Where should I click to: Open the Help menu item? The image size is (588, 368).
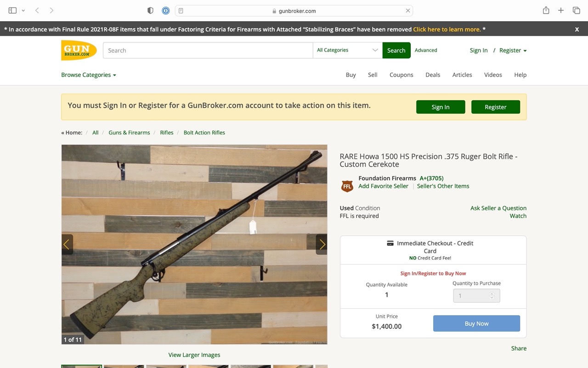click(x=520, y=75)
